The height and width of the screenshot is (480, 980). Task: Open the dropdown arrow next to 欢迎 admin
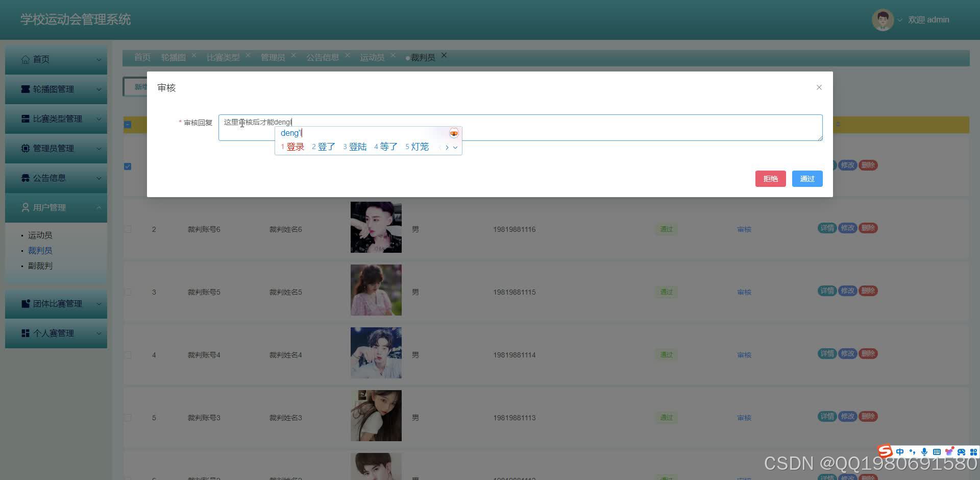pos(900,20)
